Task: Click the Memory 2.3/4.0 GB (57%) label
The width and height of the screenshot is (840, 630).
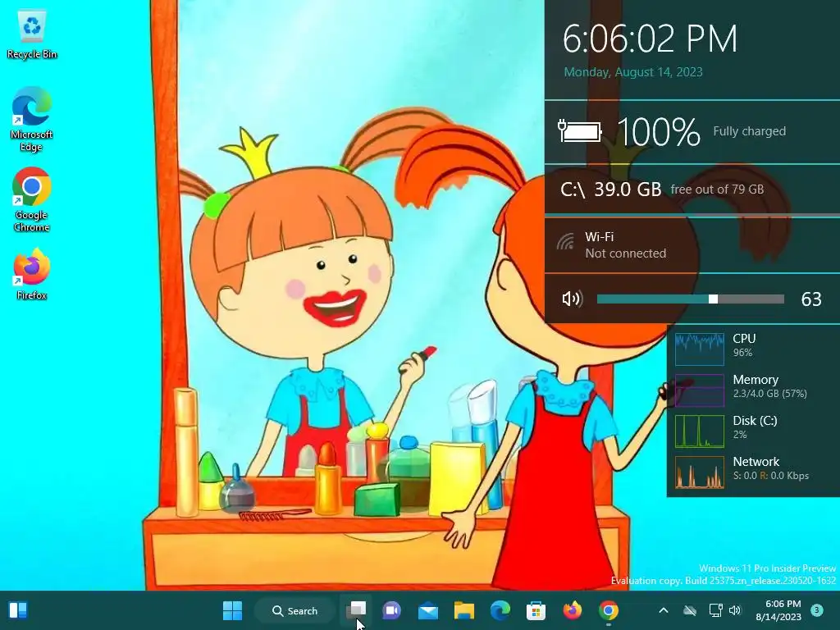Action: (x=769, y=386)
